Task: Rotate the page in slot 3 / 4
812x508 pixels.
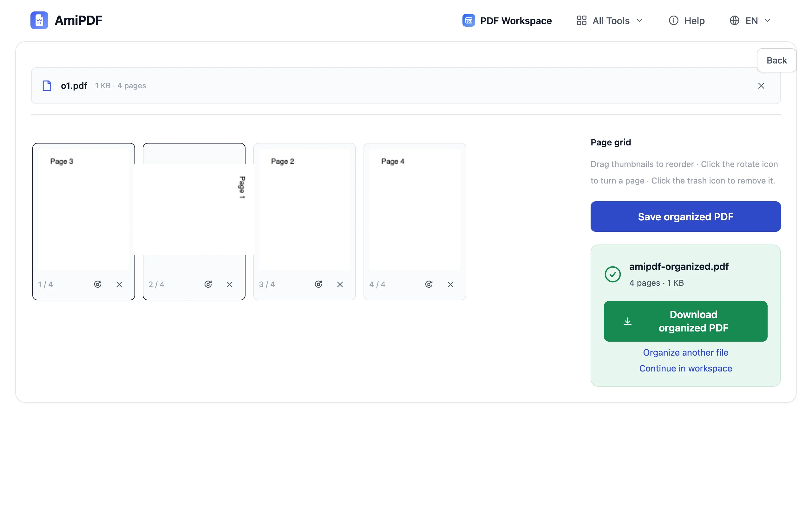Action: tap(318, 284)
